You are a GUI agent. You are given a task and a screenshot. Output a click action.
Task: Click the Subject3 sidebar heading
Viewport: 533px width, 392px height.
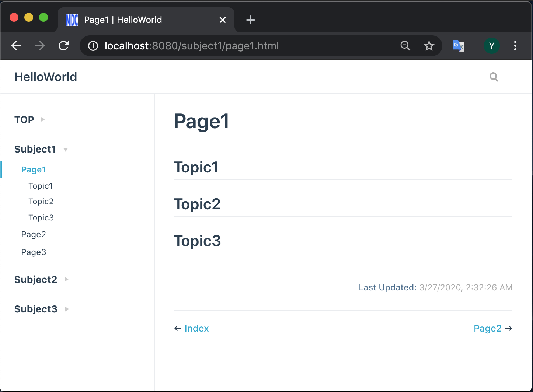pos(36,309)
